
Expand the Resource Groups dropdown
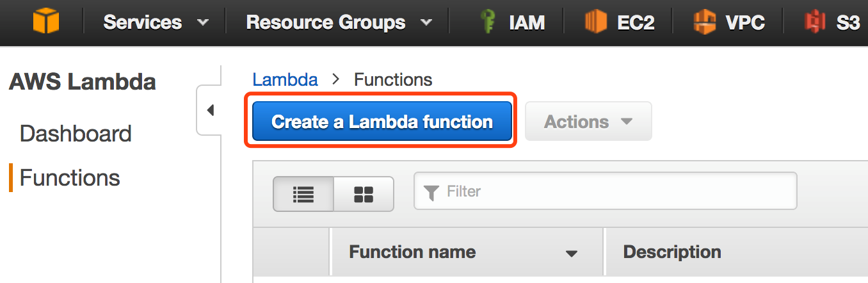[339, 22]
